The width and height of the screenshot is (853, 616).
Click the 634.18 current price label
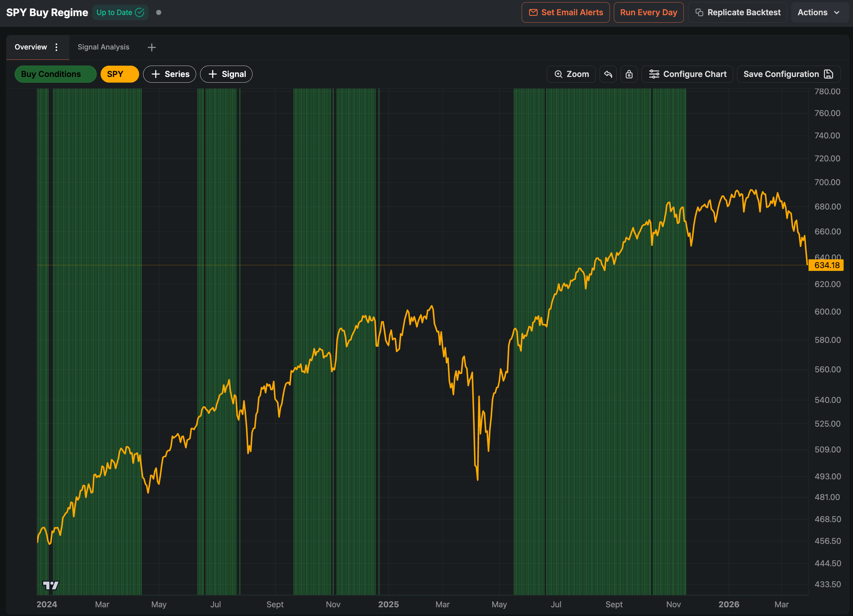coord(826,265)
